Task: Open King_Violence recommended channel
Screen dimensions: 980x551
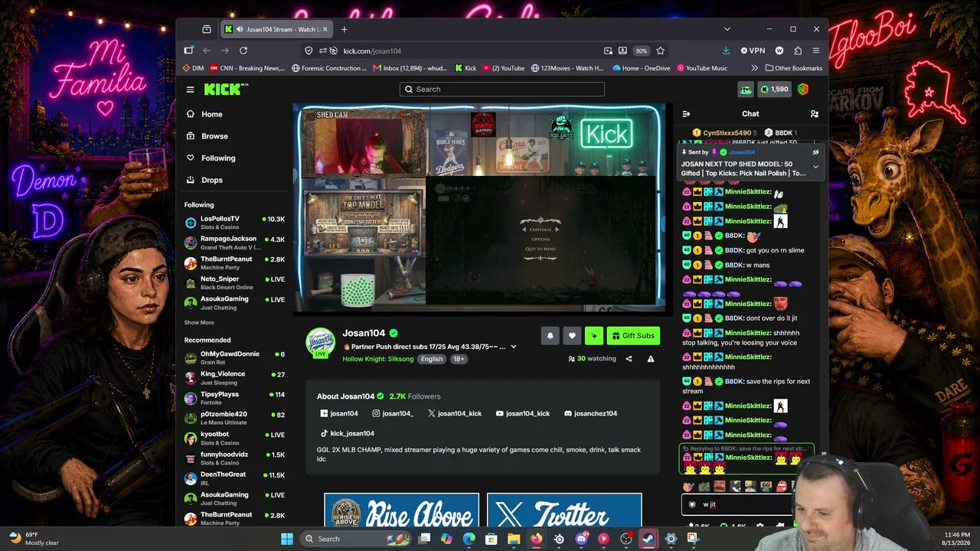Action: coord(235,377)
